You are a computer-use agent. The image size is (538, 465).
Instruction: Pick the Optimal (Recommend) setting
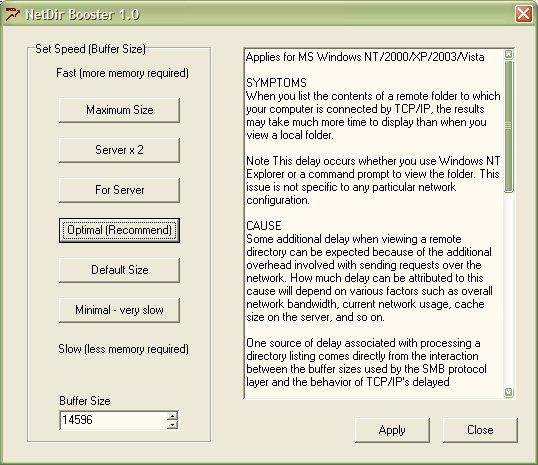coord(119,230)
